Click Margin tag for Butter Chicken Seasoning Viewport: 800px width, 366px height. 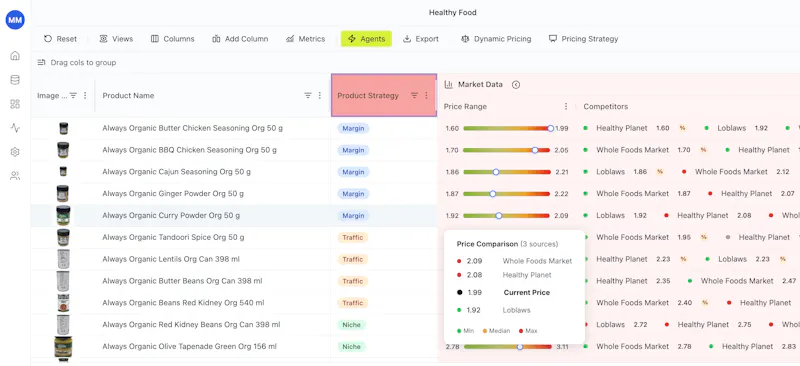pos(353,129)
